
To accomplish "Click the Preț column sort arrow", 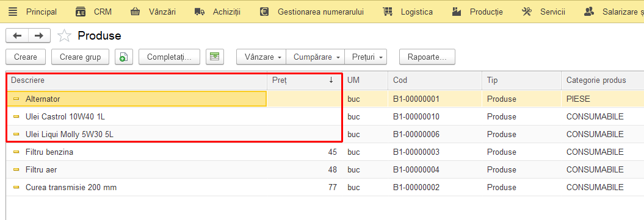I will pyautogui.click(x=331, y=80).
